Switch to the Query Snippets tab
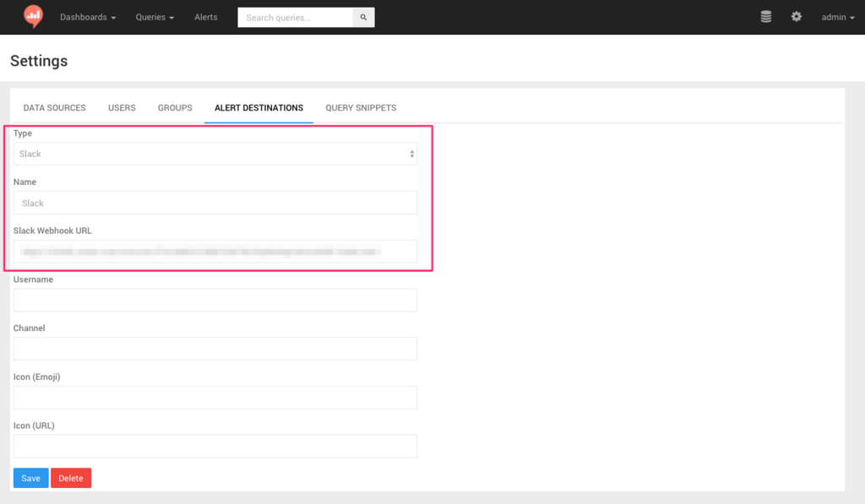The width and height of the screenshot is (865, 504). coord(361,107)
